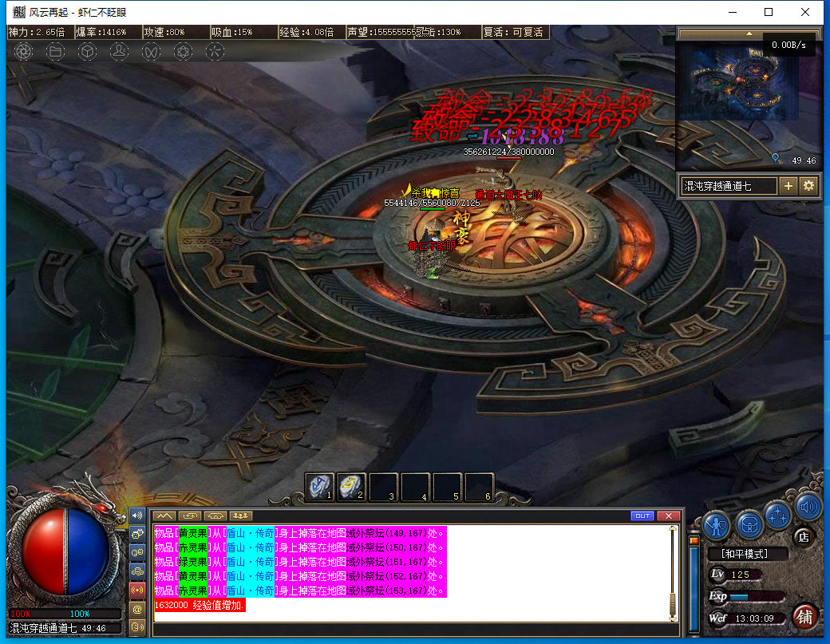
Task: Close the chat log panel
Action: pos(669,516)
